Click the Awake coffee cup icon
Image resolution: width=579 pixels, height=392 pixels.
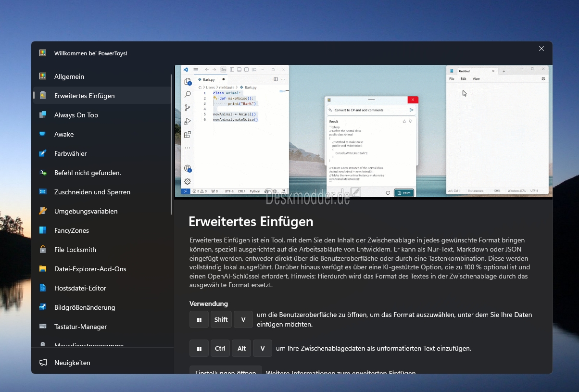click(43, 134)
